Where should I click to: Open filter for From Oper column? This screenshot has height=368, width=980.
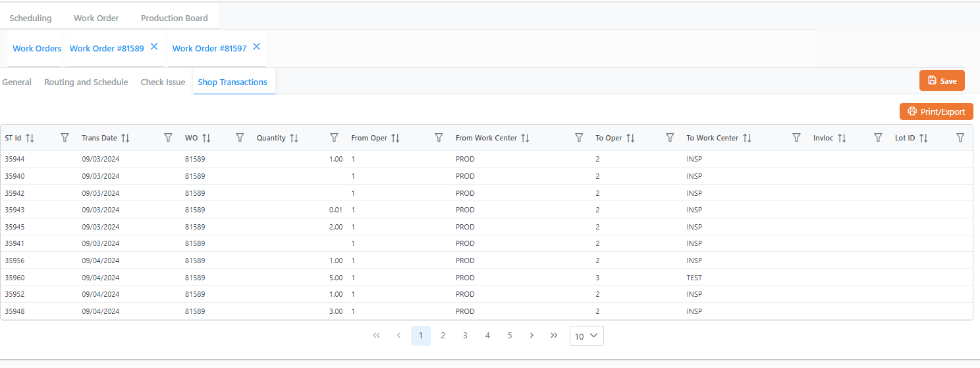(439, 138)
